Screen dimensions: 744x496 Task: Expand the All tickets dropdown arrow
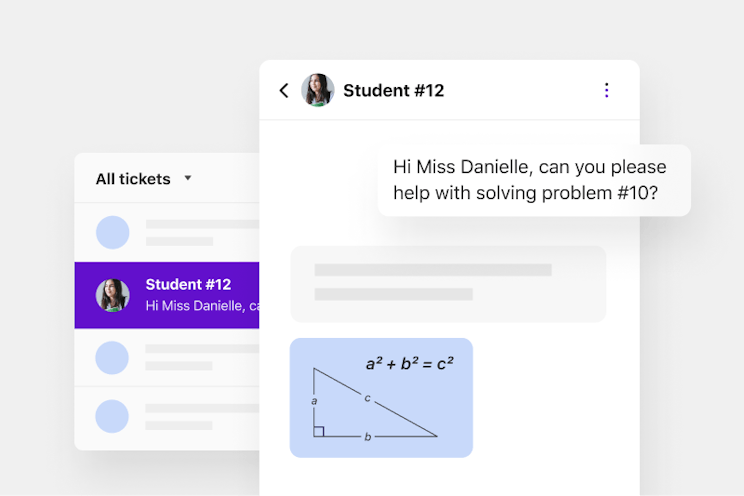pyautogui.click(x=188, y=179)
